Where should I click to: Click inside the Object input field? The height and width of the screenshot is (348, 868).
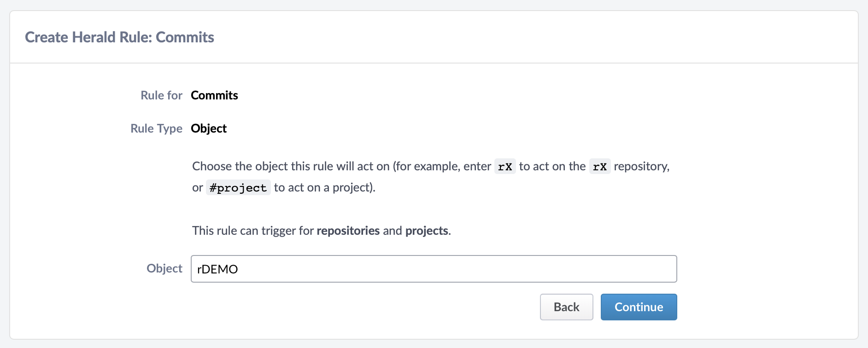click(x=415, y=269)
